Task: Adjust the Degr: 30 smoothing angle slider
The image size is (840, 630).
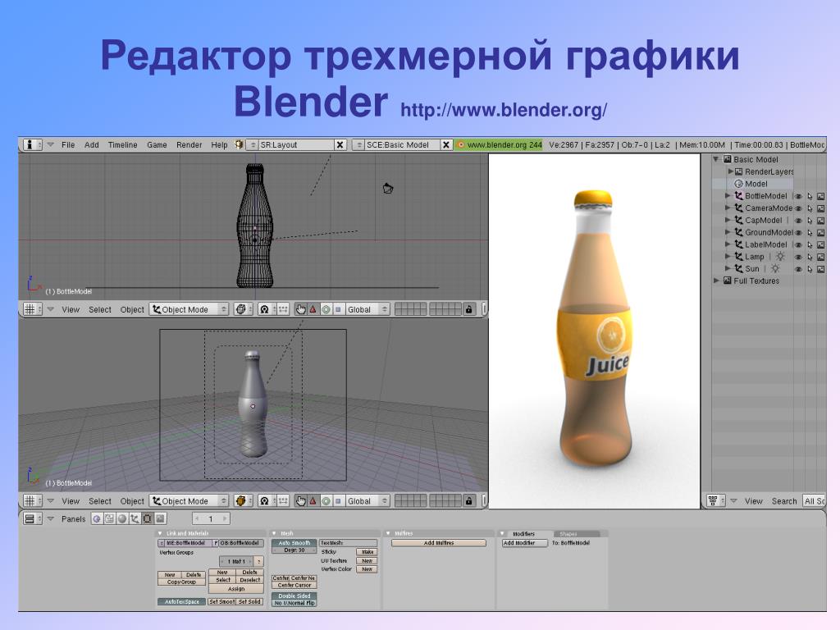Action: [294, 550]
